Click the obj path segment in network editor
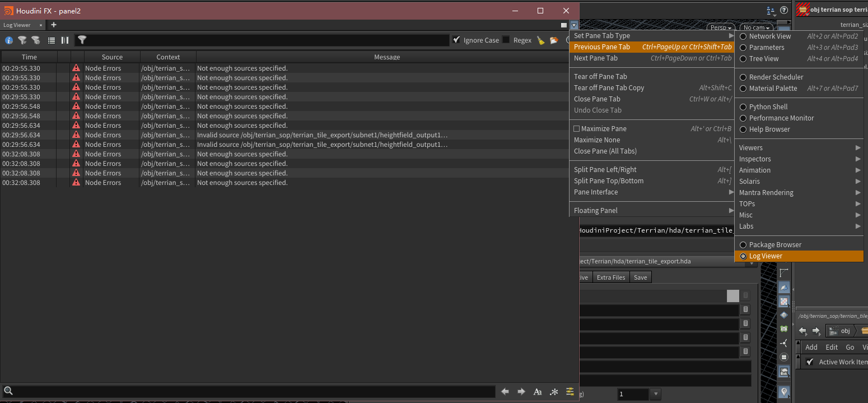 click(840, 331)
